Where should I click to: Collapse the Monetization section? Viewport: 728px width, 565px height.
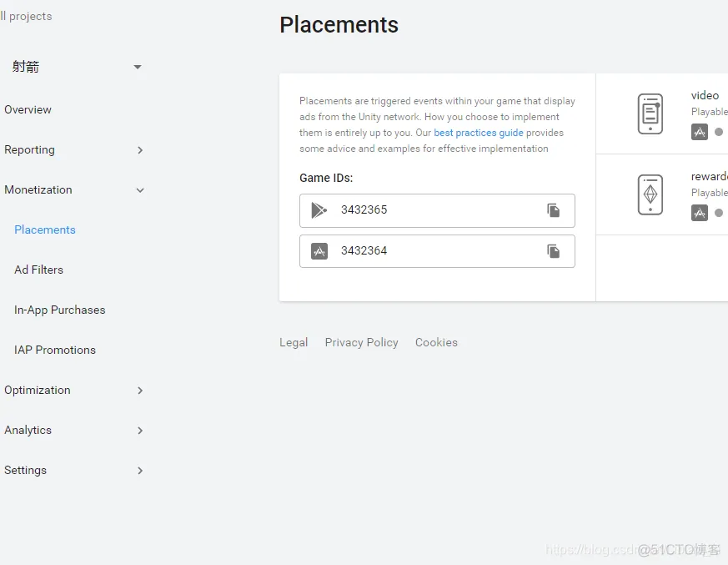pos(140,190)
